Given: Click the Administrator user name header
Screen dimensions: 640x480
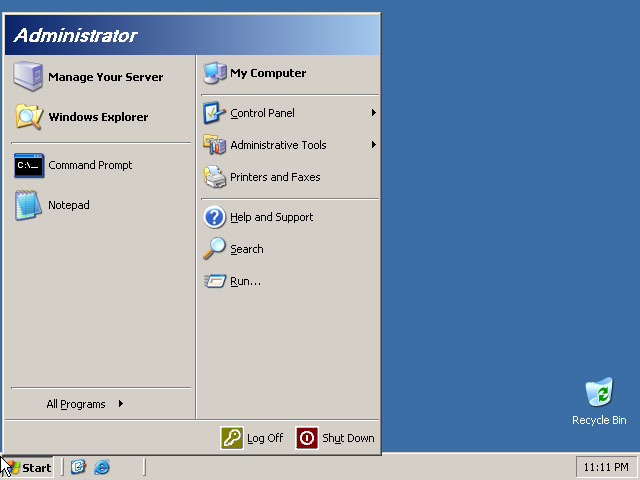Looking at the screenshot, I should click(x=76, y=36).
